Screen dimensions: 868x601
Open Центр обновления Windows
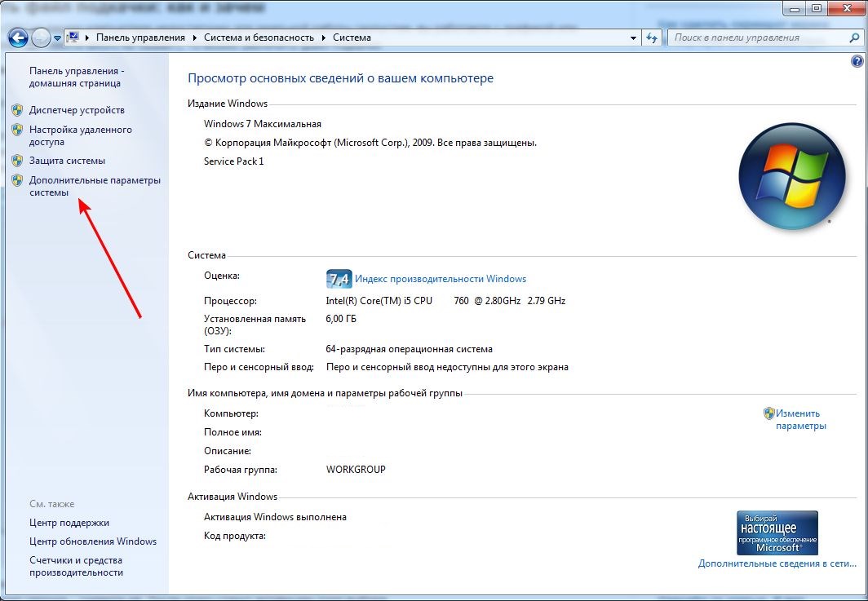tap(93, 541)
